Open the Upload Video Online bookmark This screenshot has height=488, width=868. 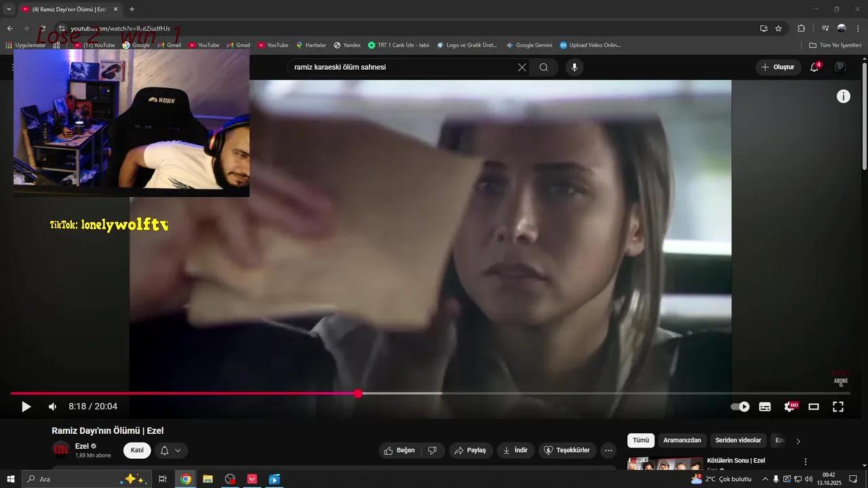[x=590, y=45]
